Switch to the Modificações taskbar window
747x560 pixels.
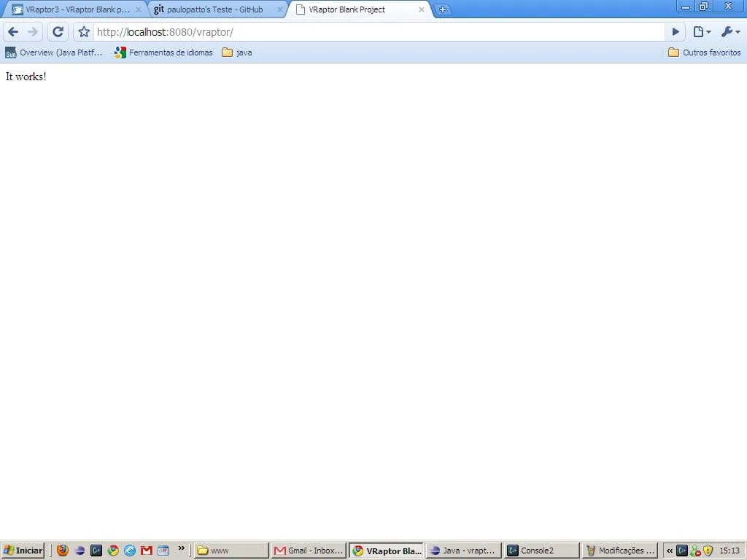point(619,551)
